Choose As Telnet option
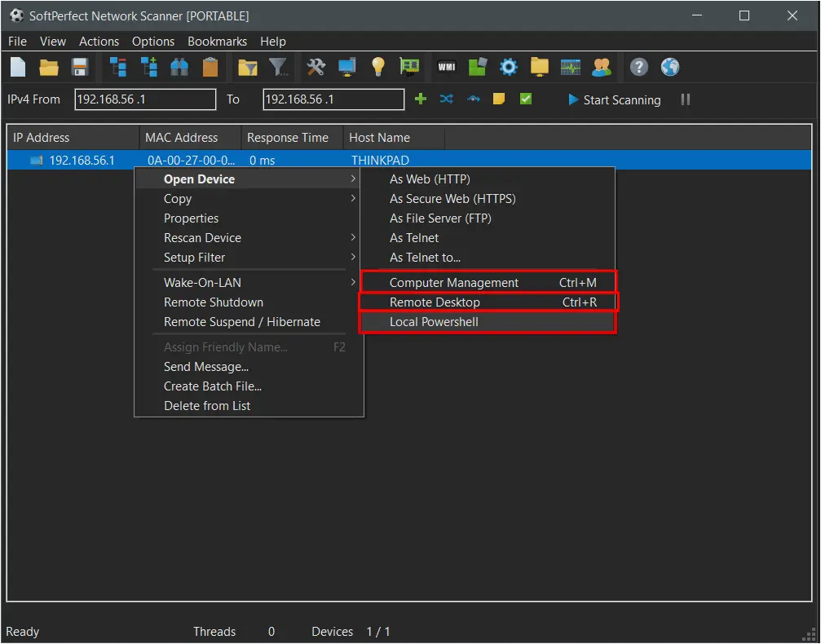The width and height of the screenshot is (821, 644). (488, 238)
